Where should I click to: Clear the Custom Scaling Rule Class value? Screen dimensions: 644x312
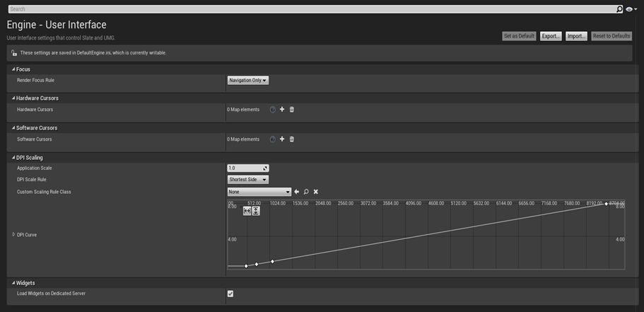point(316,192)
